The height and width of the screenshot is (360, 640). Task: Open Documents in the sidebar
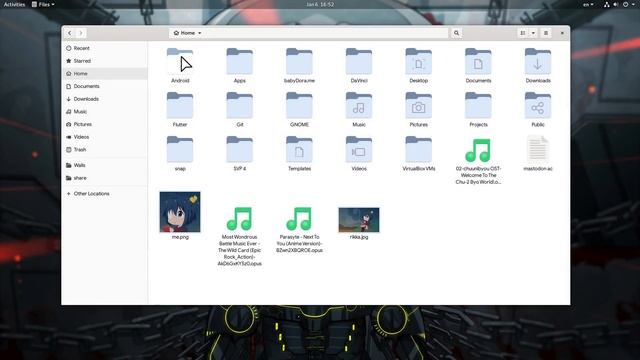coord(104,86)
